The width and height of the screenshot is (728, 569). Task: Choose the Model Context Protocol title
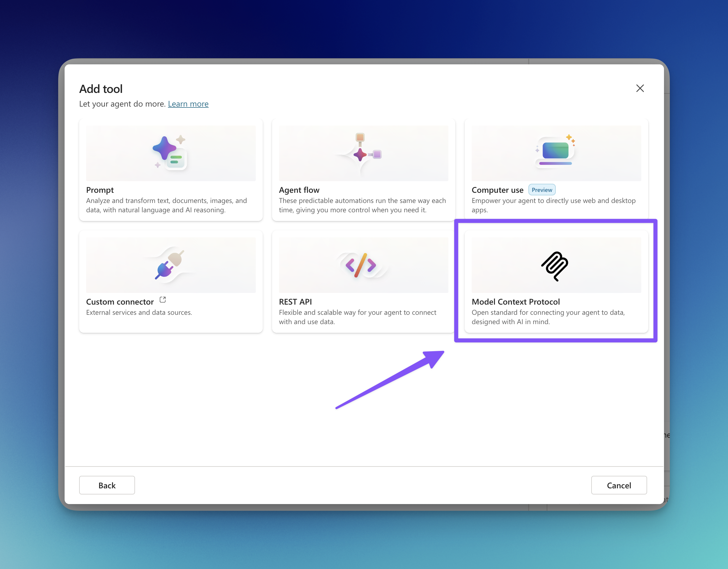(x=516, y=302)
